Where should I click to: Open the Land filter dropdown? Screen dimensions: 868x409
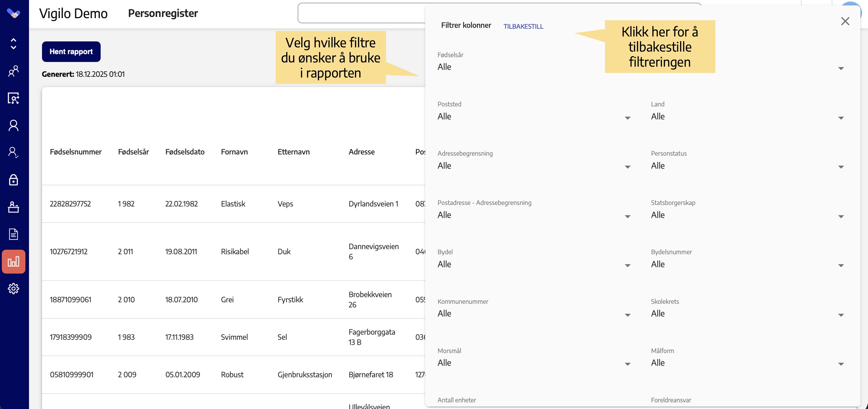(x=748, y=116)
